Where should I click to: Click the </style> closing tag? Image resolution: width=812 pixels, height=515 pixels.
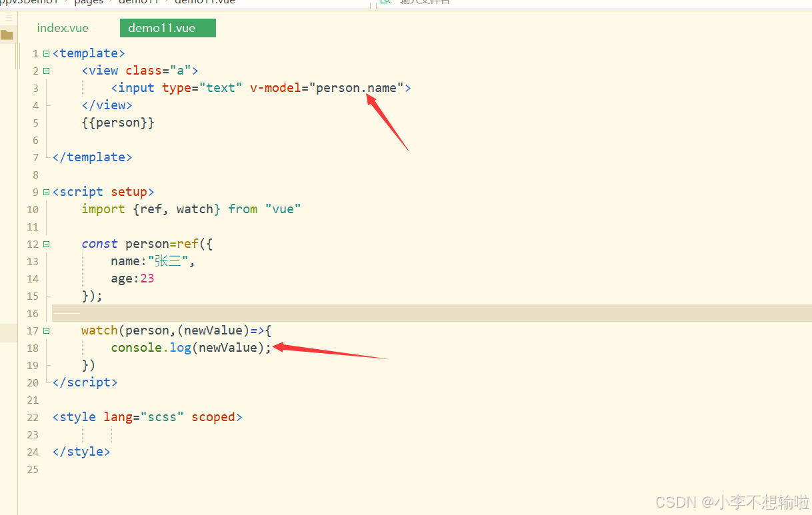coord(81,452)
